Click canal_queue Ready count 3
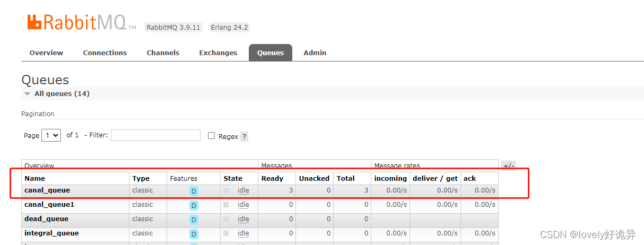644x245 pixels. click(x=291, y=190)
